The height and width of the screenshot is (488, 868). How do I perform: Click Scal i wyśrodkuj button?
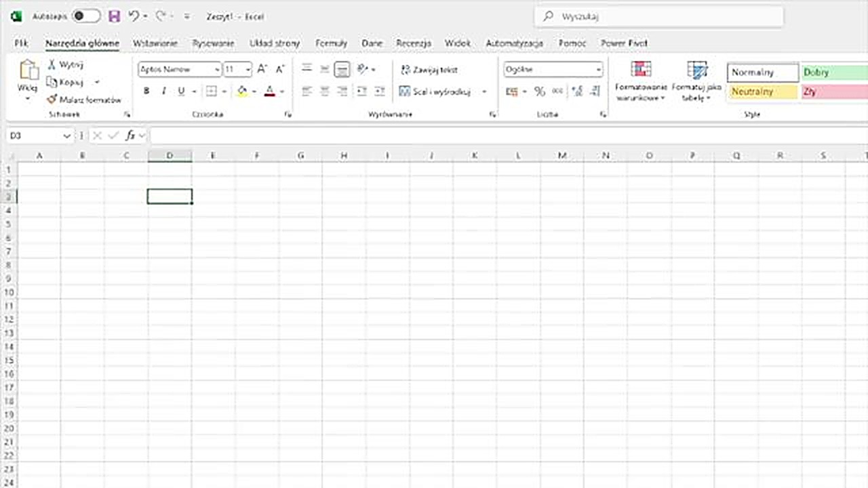435,91
